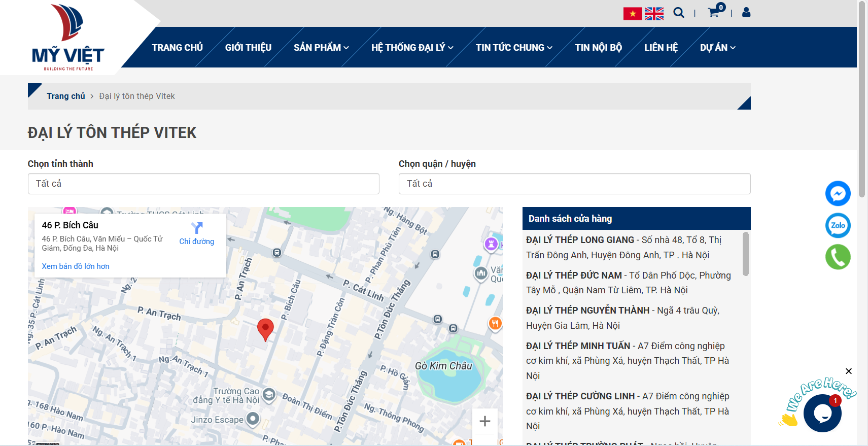Open Giới thiệu menu item
The height and width of the screenshot is (446, 868).
[x=248, y=47]
